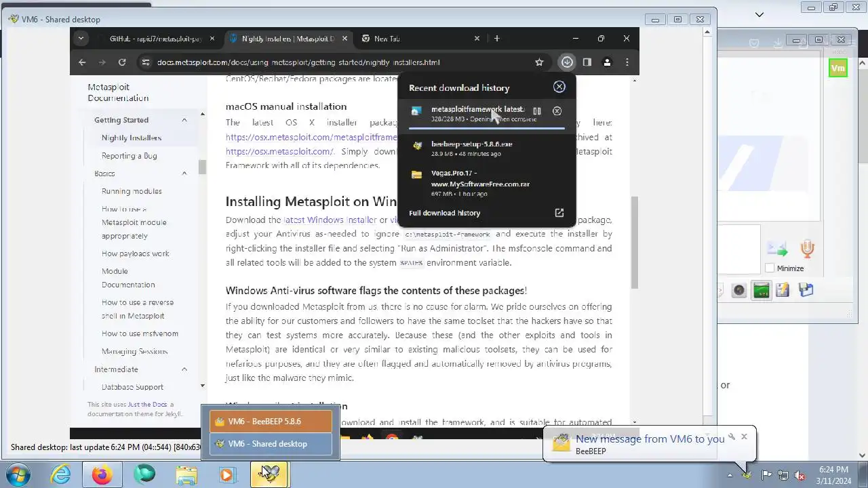This screenshot has height=488, width=868.
Task: Close the GitHub rapid7 tab
Action: [x=212, y=39]
